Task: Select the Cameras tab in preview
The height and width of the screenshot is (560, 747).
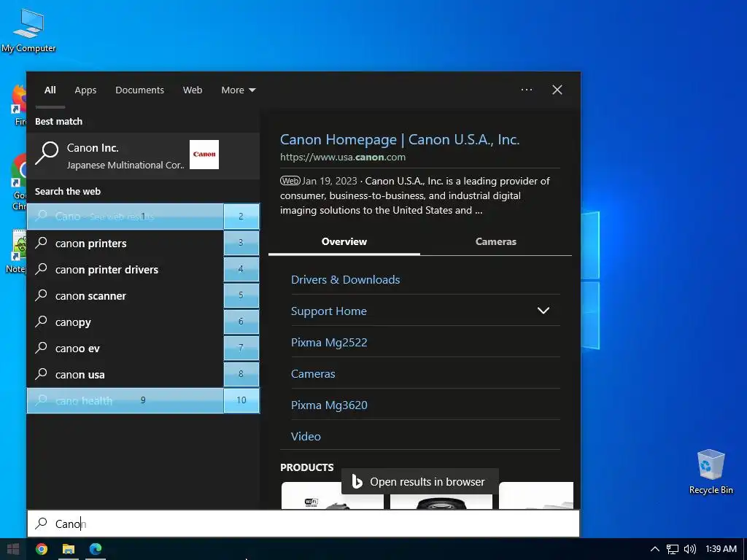Action: (495, 241)
